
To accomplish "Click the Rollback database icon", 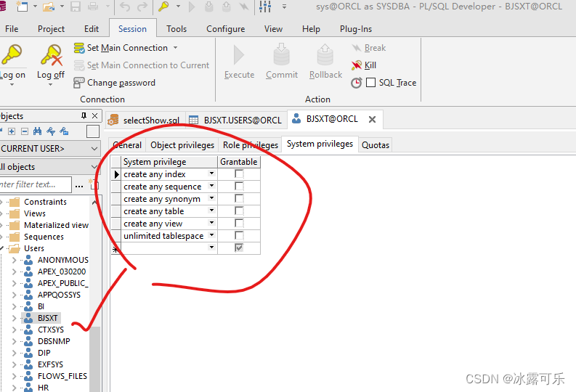I will pyautogui.click(x=325, y=54).
